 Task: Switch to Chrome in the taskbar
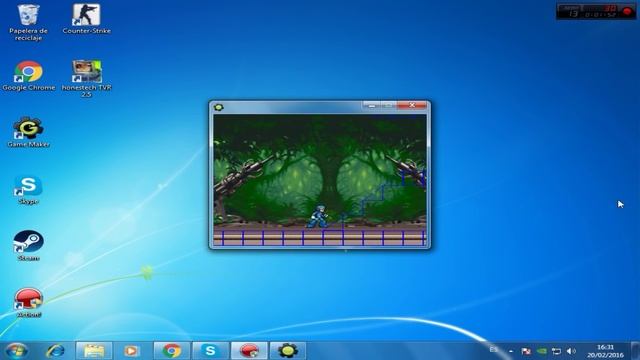point(172,351)
